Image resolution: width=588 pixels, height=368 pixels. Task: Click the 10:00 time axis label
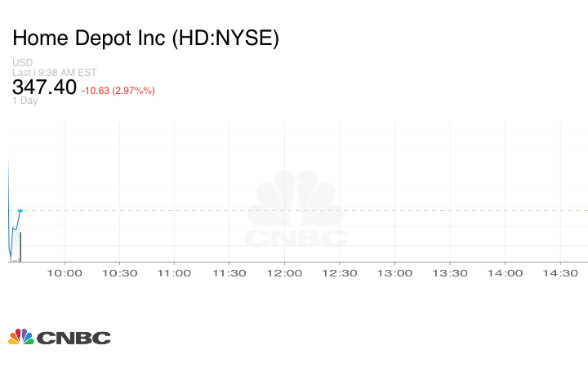point(65,273)
